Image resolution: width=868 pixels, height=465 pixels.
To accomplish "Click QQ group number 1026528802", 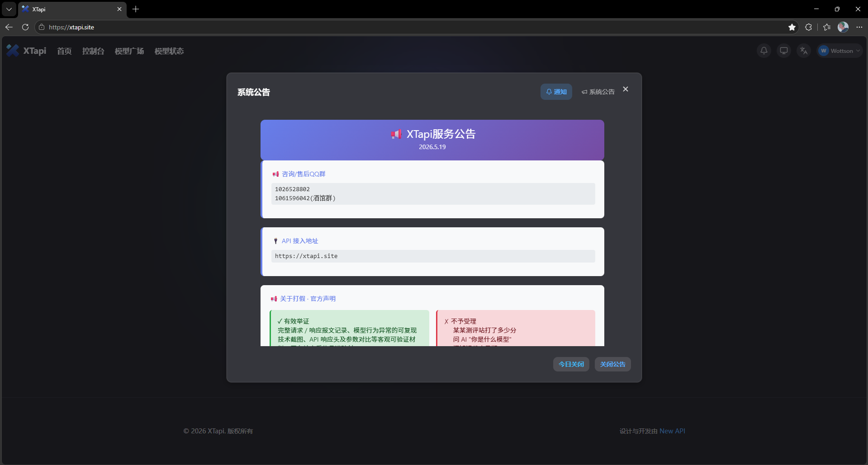I will point(292,189).
